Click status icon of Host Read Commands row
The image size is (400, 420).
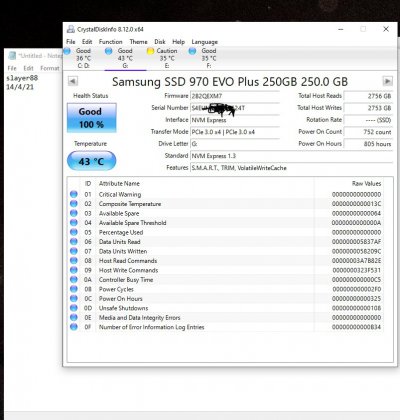[x=74, y=261]
